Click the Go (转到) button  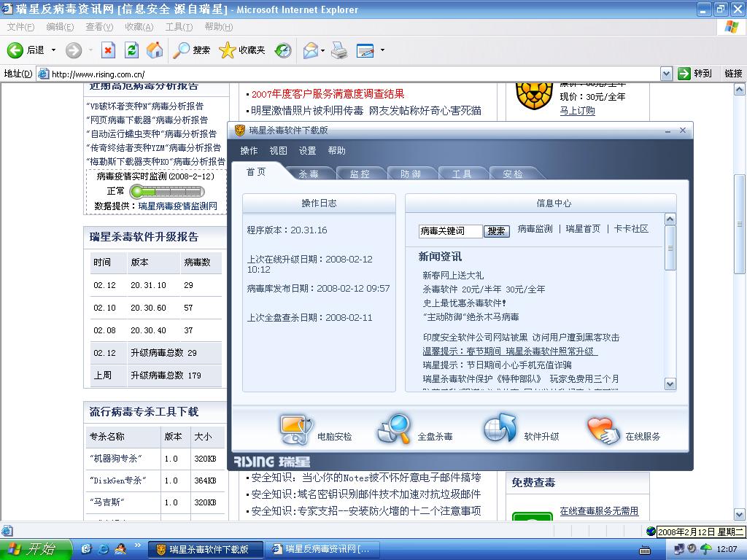click(x=694, y=74)
